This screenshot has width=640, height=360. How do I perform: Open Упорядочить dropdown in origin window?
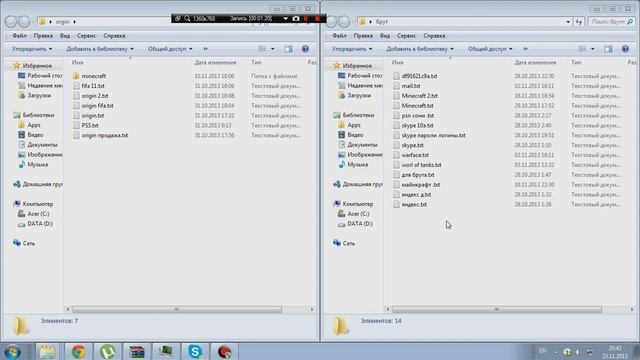(32, 49)
